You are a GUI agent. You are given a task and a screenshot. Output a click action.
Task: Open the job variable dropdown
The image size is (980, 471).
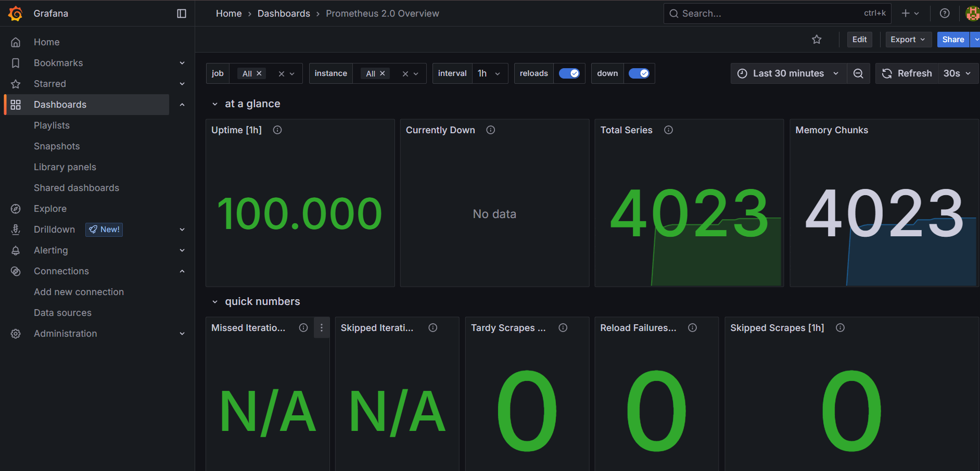coord(292,74)
